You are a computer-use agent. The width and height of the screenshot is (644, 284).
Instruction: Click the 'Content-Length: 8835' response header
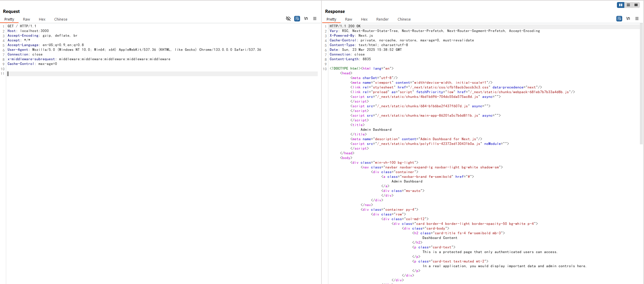tap(350, 59)
